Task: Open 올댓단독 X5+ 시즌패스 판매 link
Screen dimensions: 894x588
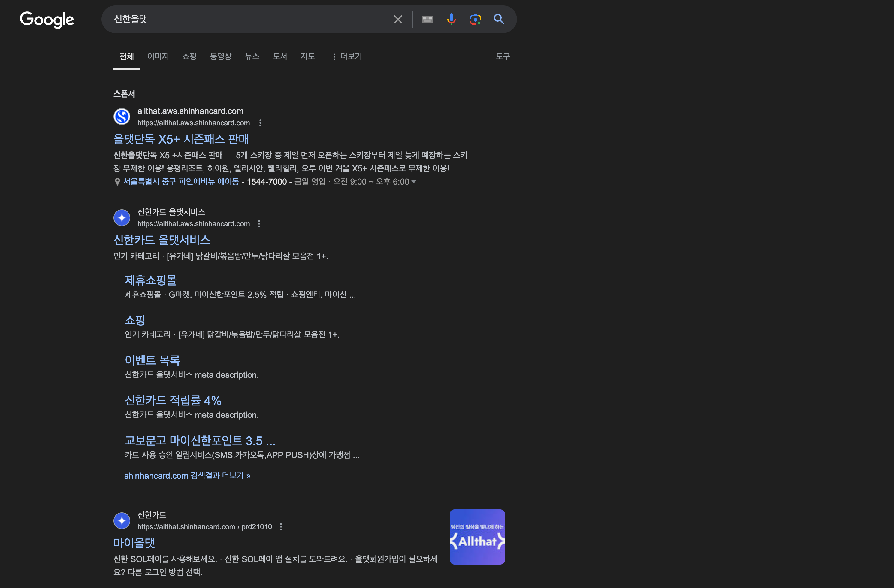Action: pos(181,139)
